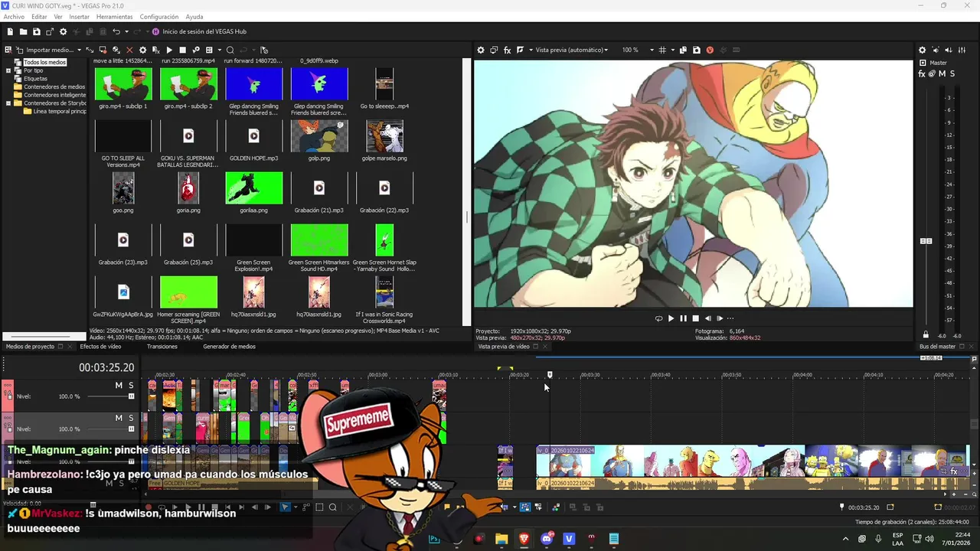Open video output fx in preview toolbar
This screenshot has width=980, height=551.
(507, 50)
